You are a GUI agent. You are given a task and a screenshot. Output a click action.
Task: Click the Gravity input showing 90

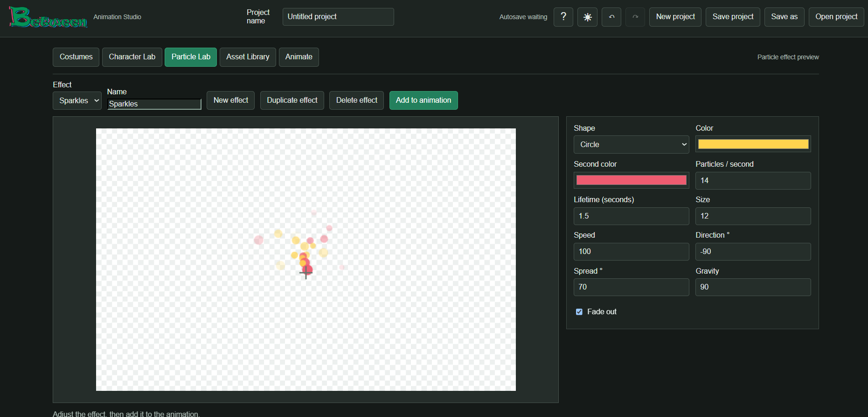[x=753, y=287]
